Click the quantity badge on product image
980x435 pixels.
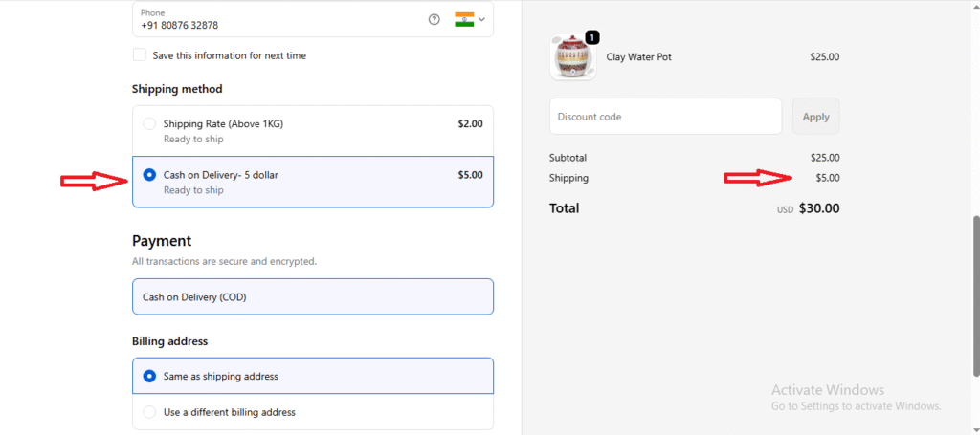[591, 37]
